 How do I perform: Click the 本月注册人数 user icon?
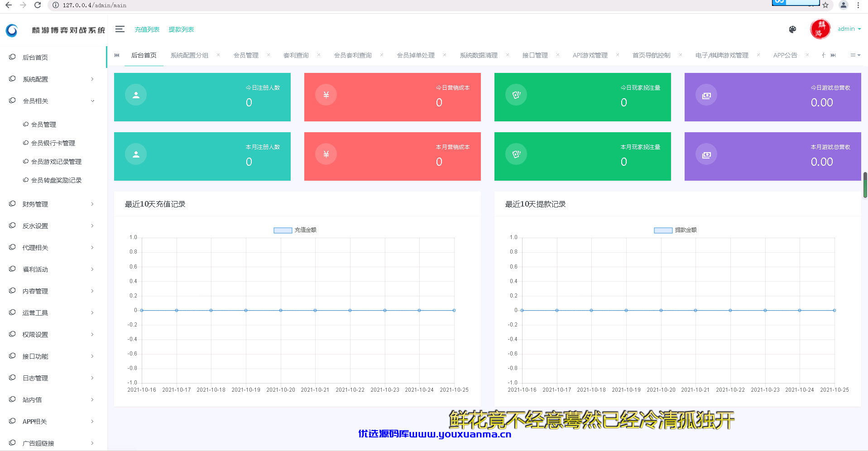136,154
